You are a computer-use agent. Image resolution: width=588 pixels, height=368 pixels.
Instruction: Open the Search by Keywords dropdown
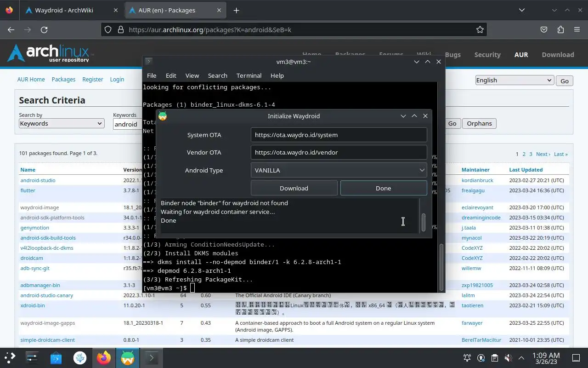61,123
